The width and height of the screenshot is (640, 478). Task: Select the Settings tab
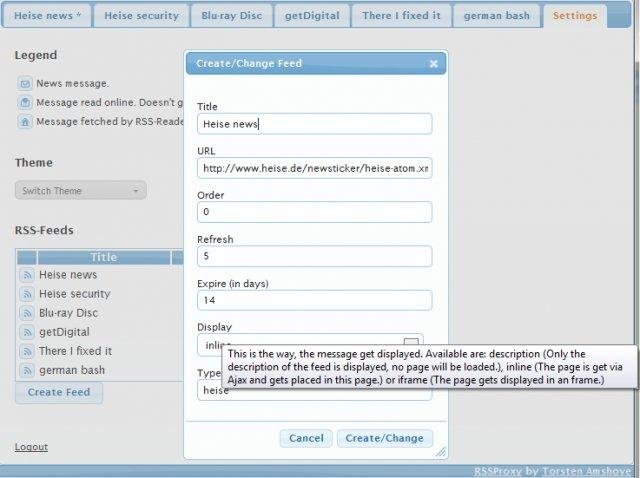tap(575, 16)
